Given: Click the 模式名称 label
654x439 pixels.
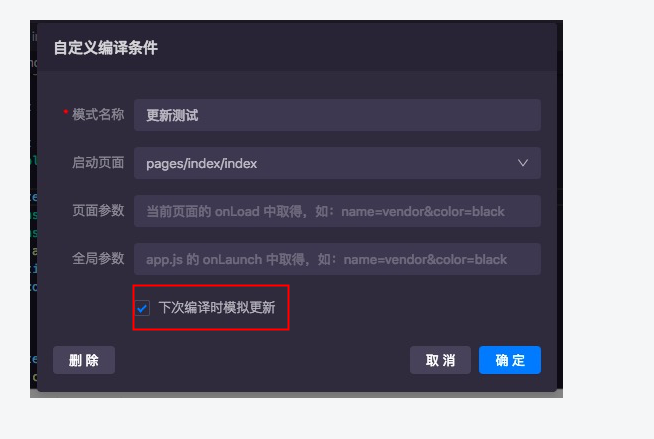Looking at the screenshot, I should coord(98,114).
